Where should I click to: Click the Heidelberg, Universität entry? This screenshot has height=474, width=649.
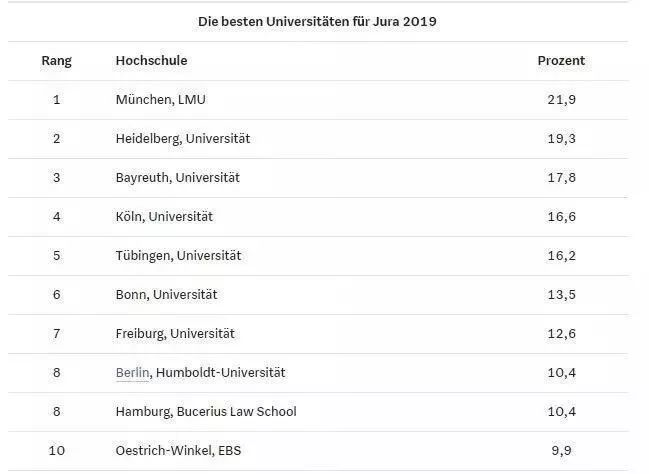point(183,139)
